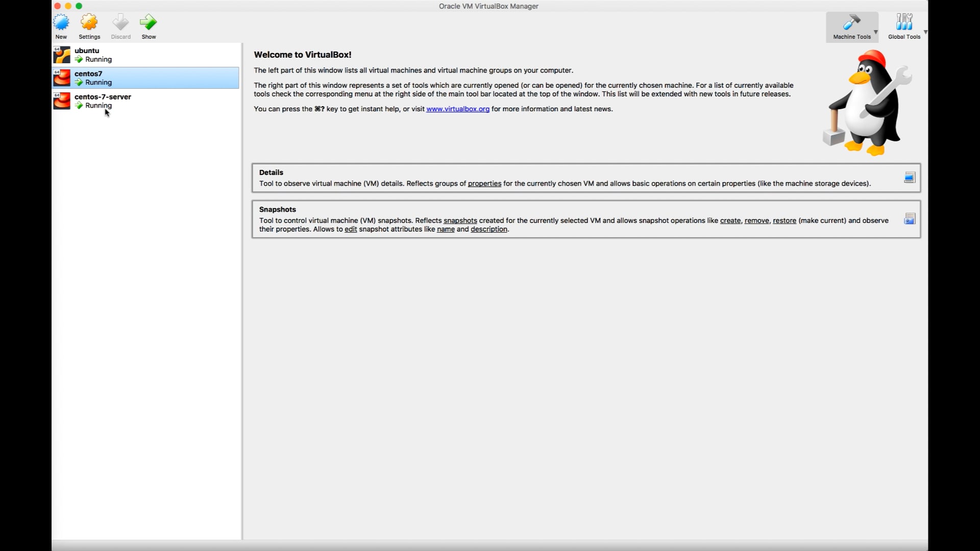Open Settings with the gear icon
980x551 pixels.
coord(89,23)
